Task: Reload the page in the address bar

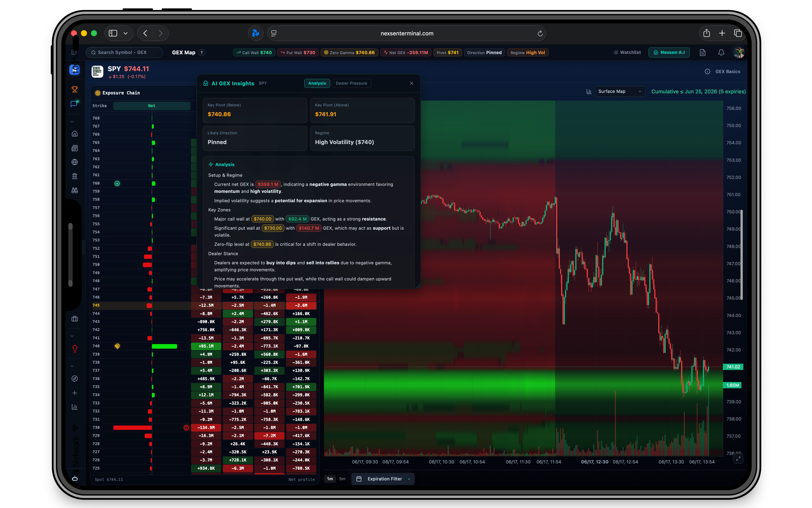Action: 540,33
